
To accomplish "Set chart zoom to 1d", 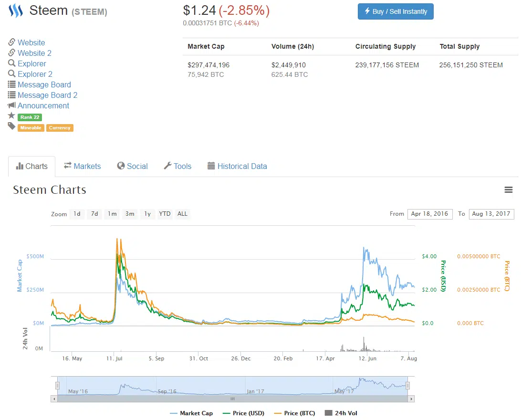I will pyautogui.click(x=77, y=214).
